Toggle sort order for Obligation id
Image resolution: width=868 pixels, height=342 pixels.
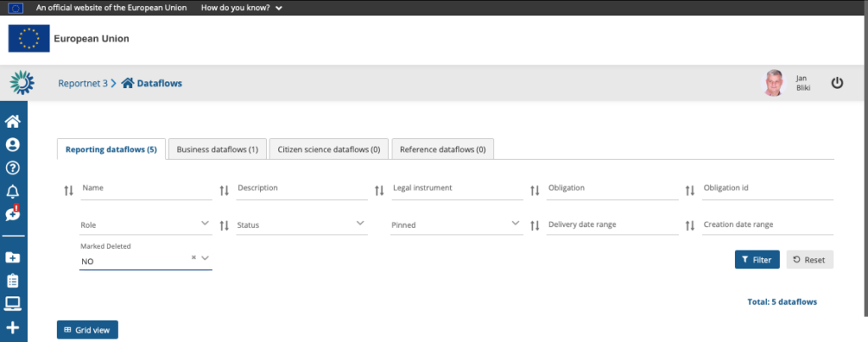[691, 191]
